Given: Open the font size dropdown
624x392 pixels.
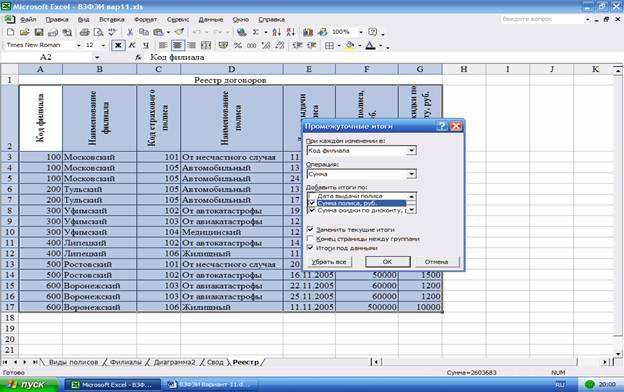Looking at the screenshot, I should coord(103,45).
